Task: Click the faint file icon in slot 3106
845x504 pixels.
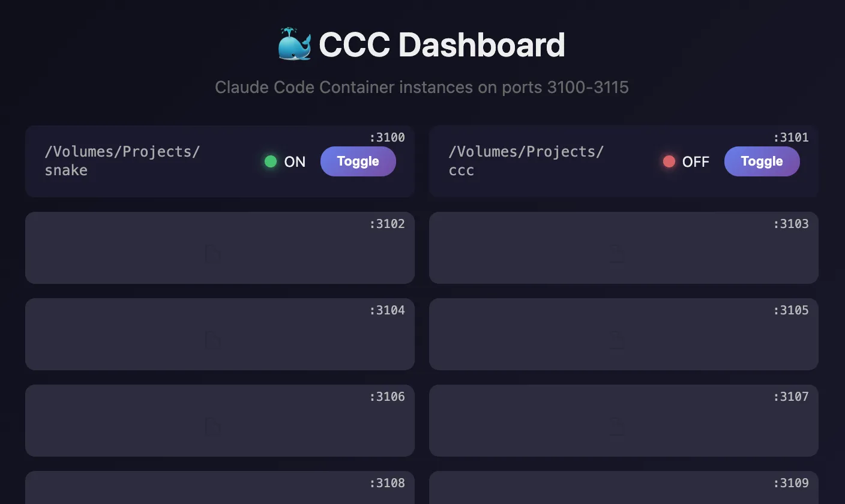Action: [x=213, y=427]
